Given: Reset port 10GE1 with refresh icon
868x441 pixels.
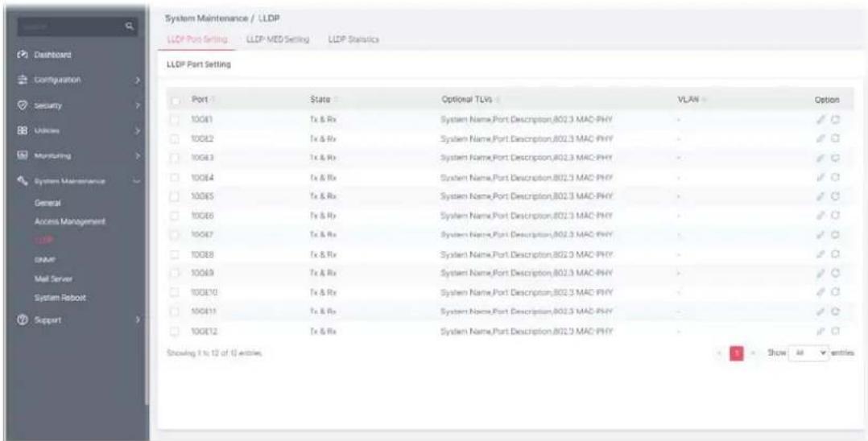Looking at the screenshot, I should tap(836, 118).
